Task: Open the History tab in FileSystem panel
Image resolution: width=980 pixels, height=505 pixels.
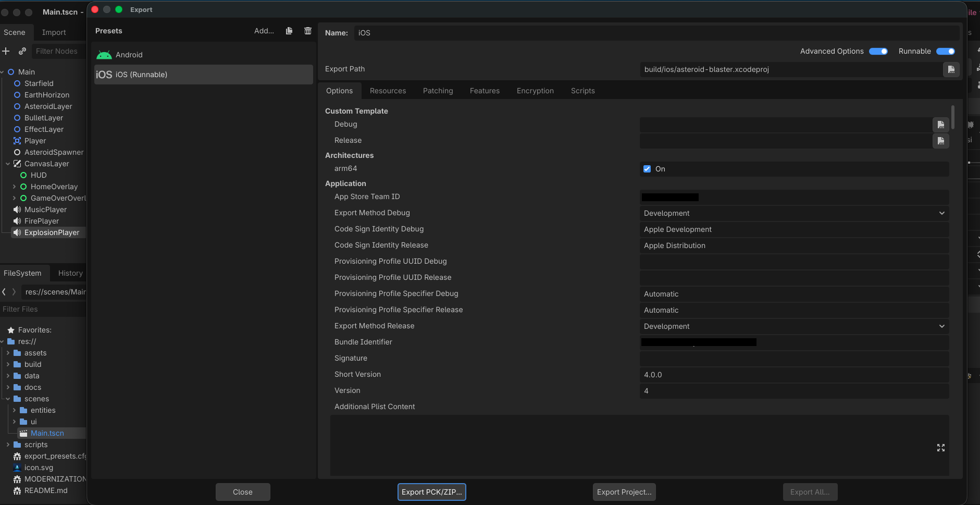Action: coord(70,273)
